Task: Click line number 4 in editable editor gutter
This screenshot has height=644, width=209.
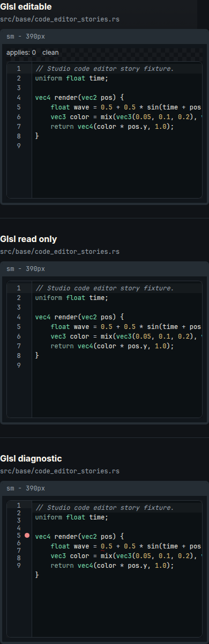Action: [x=19, y=98]
